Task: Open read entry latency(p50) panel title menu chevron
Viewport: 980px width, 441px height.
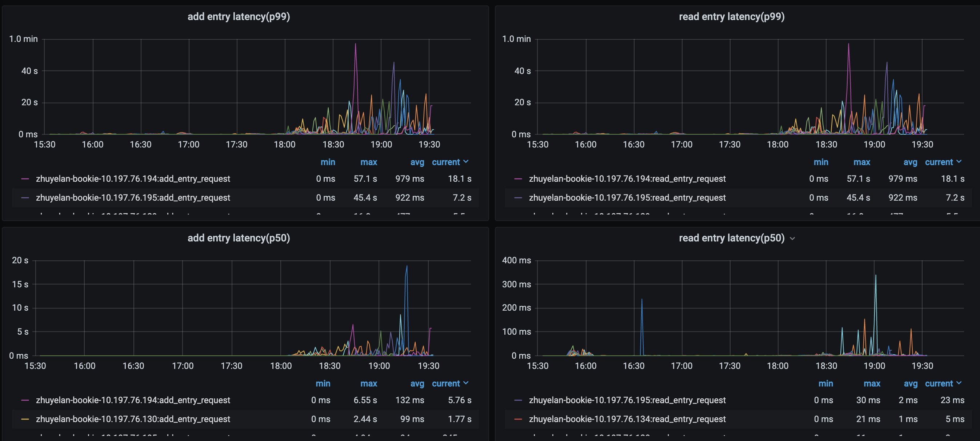Action: (792, 239)
